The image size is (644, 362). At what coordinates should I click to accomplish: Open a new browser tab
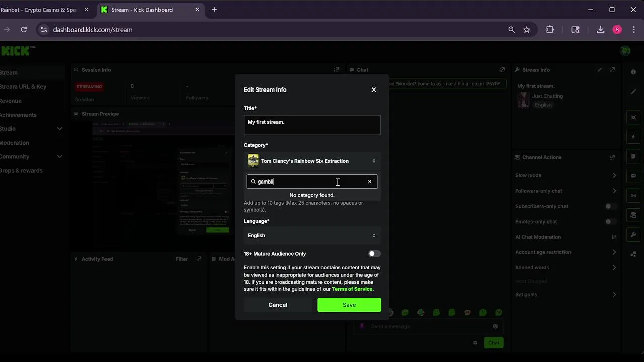214,10
